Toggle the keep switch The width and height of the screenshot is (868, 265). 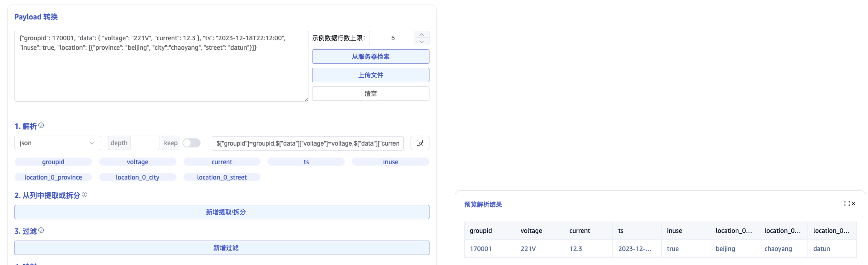(x=191, y=143)
